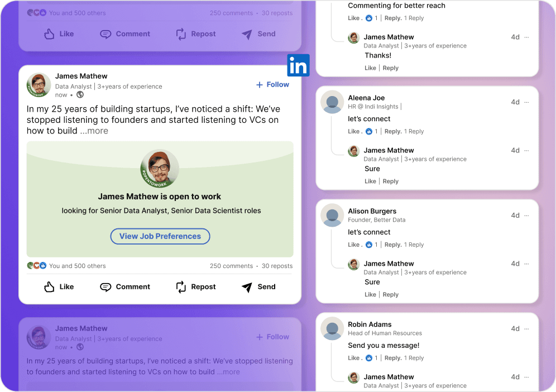Click the globe visibility icon under James Mathew

(x=80, y=95)
